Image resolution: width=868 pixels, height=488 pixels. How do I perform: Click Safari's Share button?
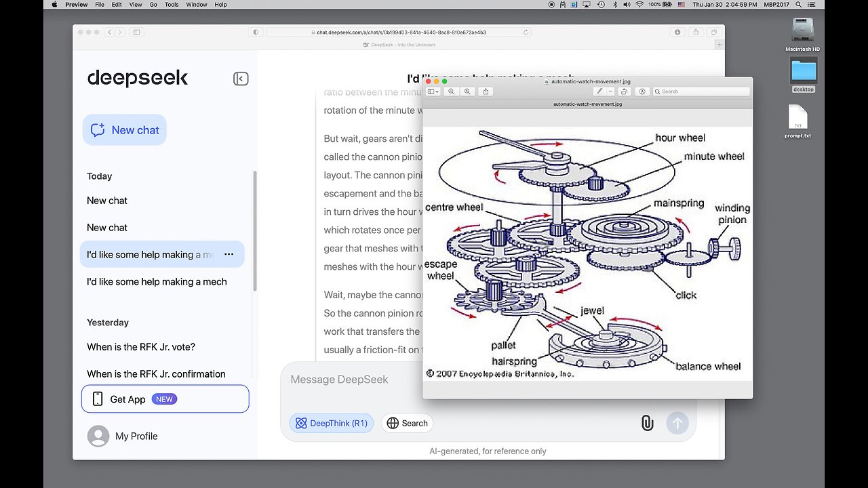(x=695, y=32)
